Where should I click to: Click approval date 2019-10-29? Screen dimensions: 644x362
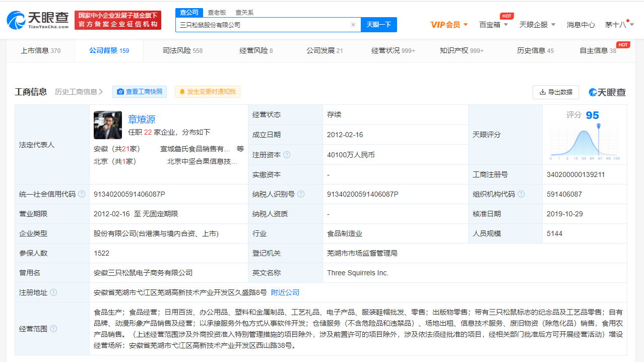565,214
